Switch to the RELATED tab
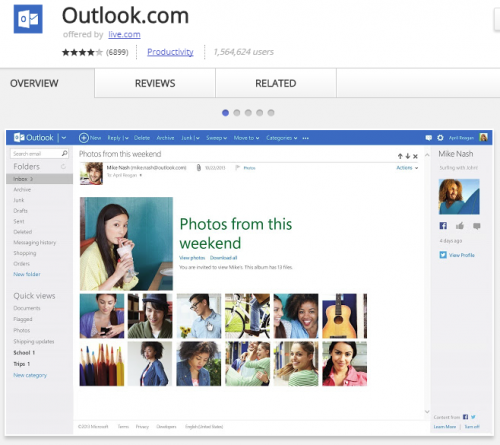500x445 pixels. click(x=276, y=83)
